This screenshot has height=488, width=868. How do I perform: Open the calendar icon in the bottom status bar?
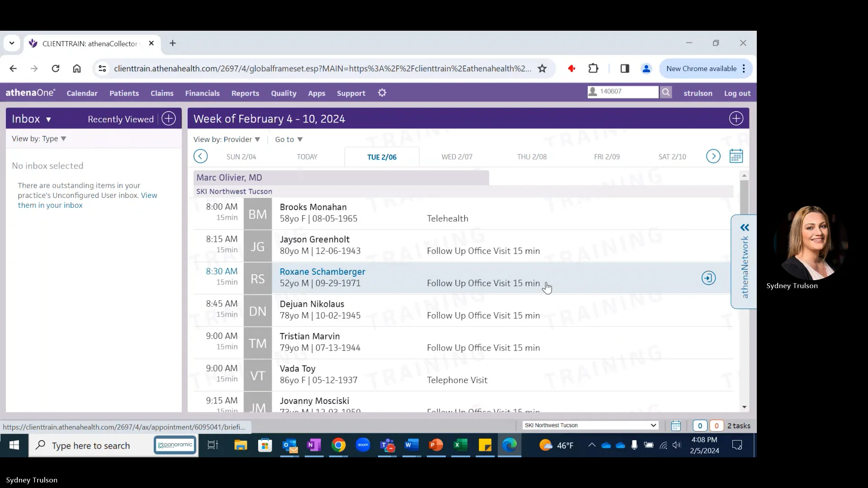675,425
